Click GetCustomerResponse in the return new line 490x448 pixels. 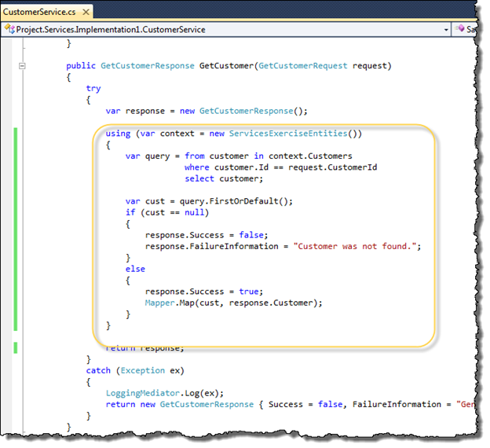(207, 404)
